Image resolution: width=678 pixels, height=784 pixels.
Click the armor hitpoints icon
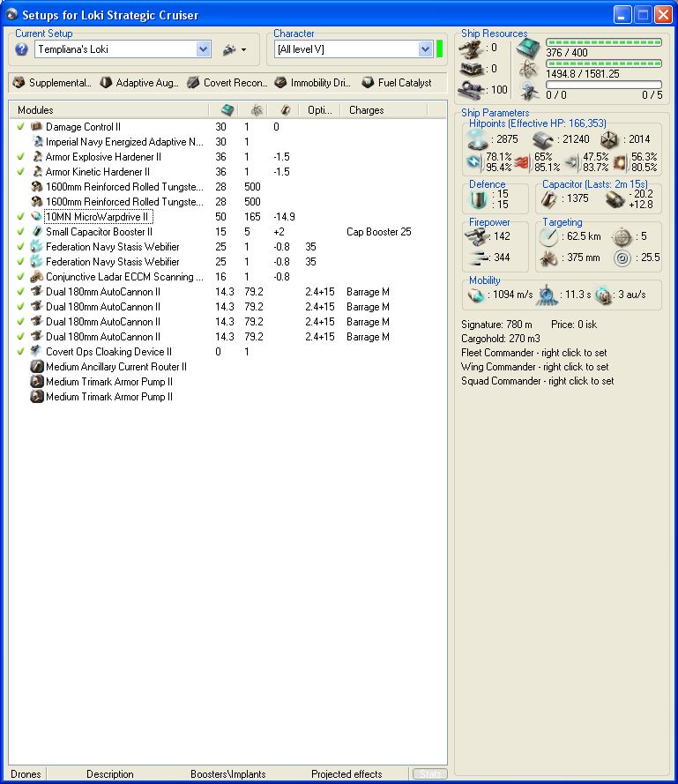(543, 139)
